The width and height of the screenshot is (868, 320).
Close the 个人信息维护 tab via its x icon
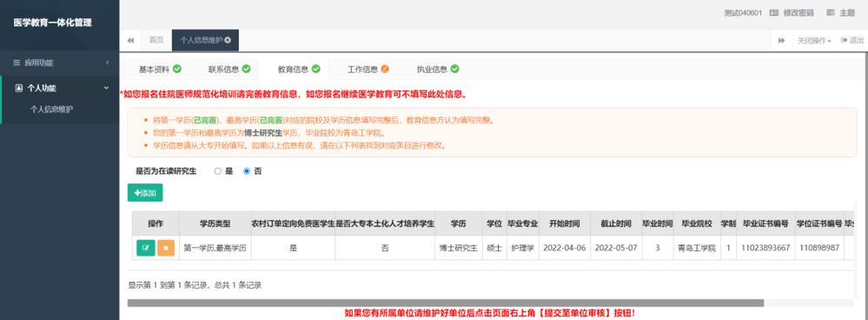coord(228,40)
